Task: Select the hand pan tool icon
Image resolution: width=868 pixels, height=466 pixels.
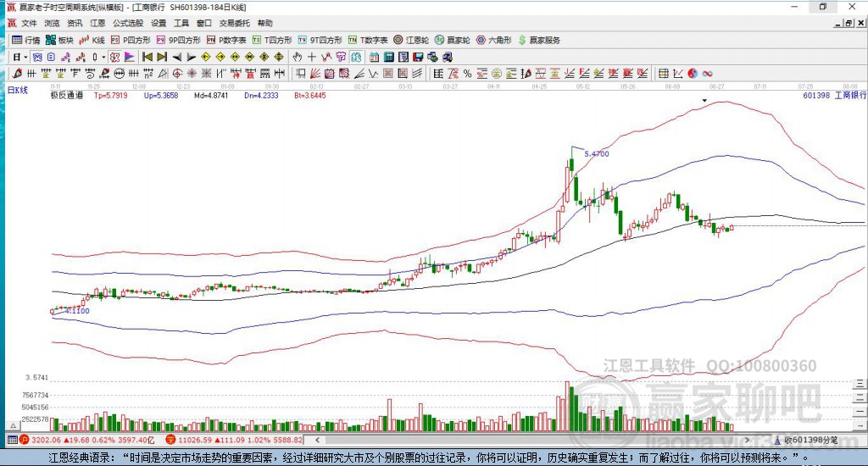Action: 298,57
